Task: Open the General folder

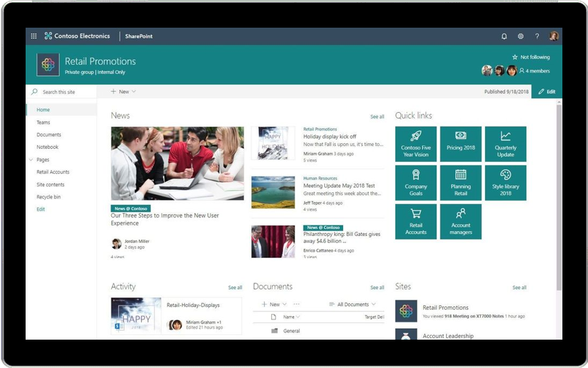Action: (x=291, y=331)
